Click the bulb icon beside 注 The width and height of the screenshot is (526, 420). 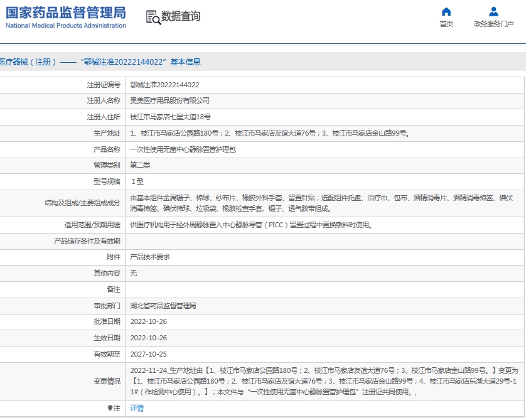(x=110, y=408)
